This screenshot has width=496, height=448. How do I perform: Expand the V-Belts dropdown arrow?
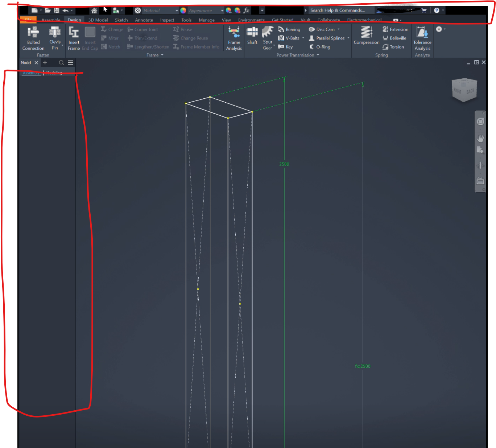(303, 38)
